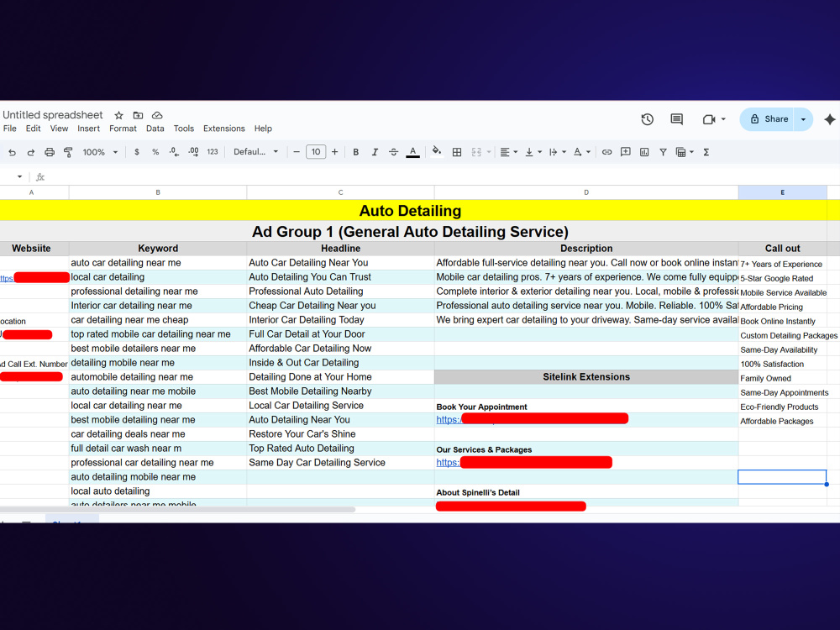This screenshot has width=840, height=630.
Task: Open horizontal align dropdown
Action: coord(508,152)
